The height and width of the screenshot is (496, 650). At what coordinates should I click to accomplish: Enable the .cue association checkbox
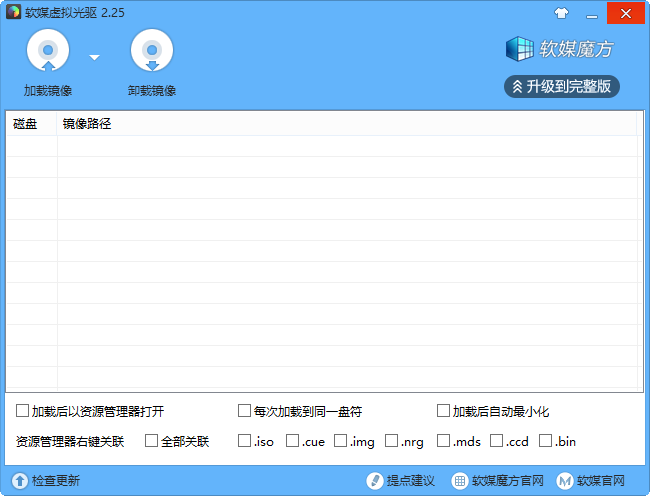click(292, 440)
